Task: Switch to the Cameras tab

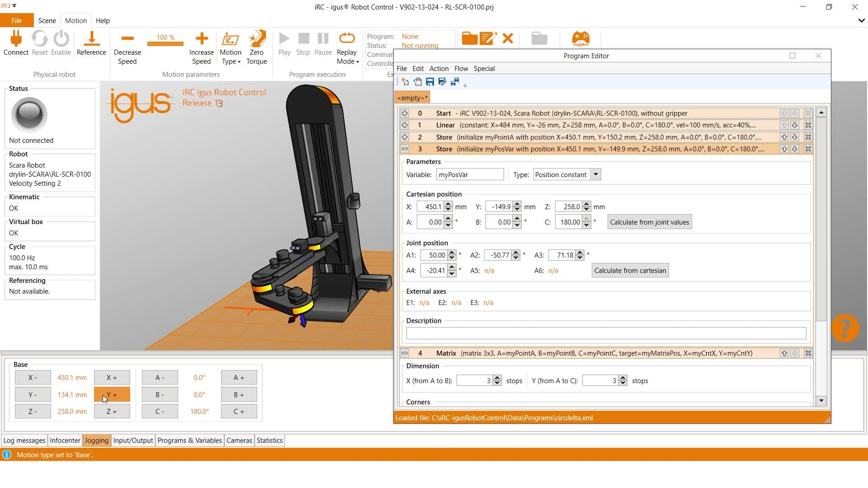Action: pyautogui.click(x=239, y=440)
